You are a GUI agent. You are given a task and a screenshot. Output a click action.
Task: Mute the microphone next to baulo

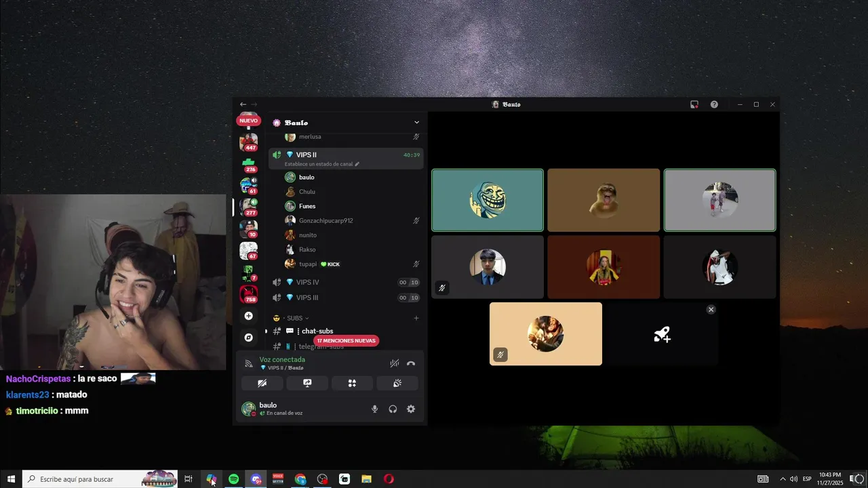point(374,409)
